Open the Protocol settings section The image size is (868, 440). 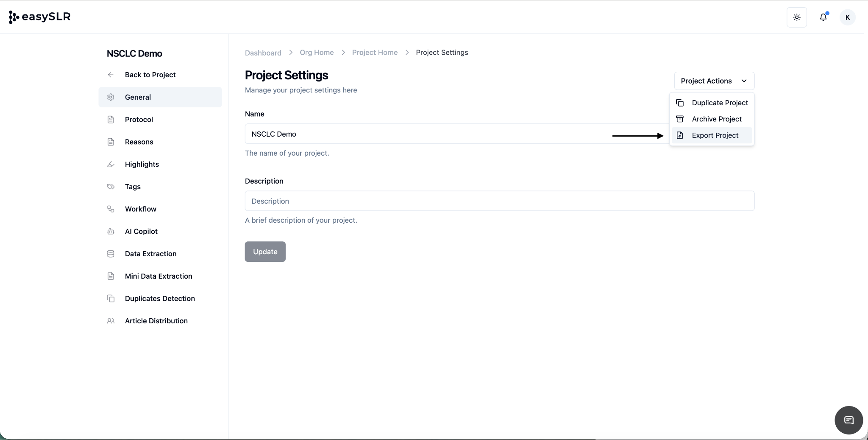[139, 120]
